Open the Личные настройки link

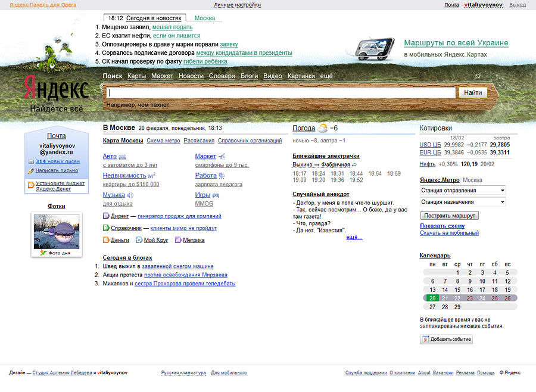tap(237, 5)
